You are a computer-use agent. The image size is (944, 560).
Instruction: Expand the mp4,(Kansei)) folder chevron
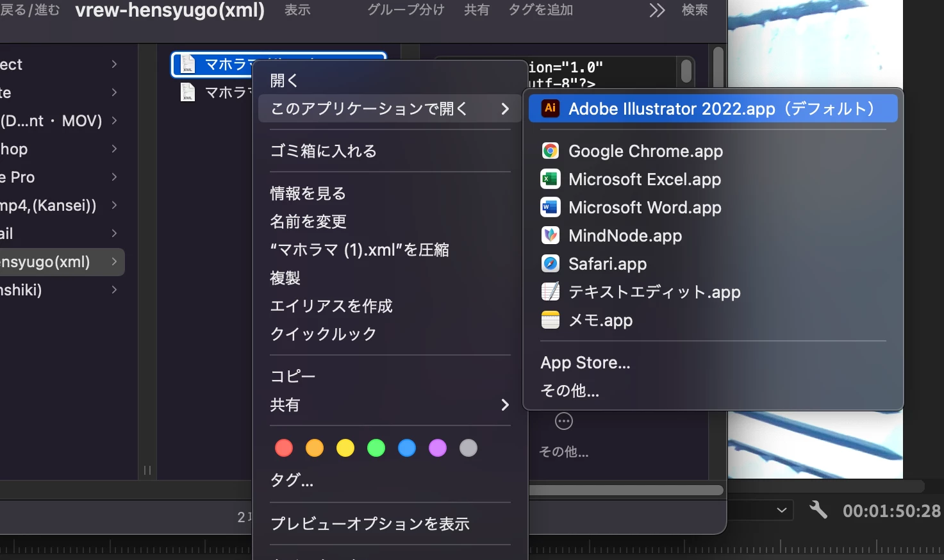coord(114,205)
